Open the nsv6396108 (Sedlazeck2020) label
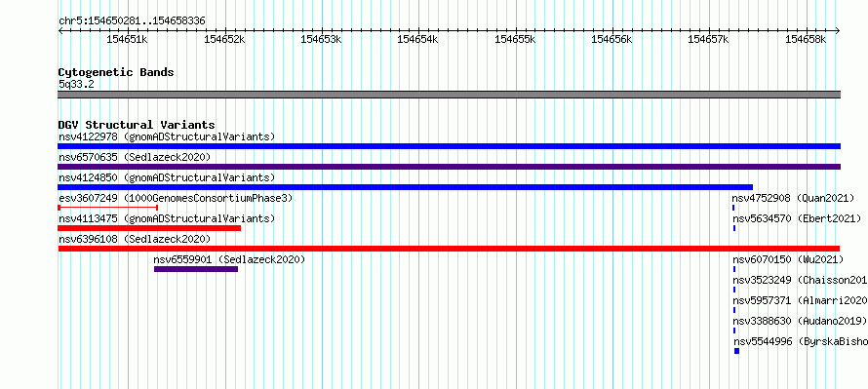Viewport: 868px width, 389px height. (x=135, y=239)
